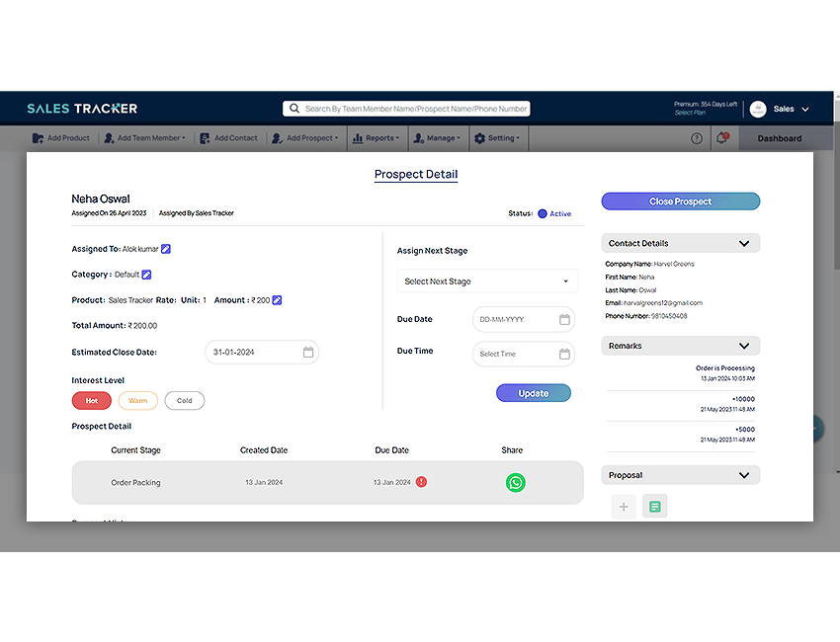
Task: Click the help question mark icon
Action: click(x=697, y=138)
